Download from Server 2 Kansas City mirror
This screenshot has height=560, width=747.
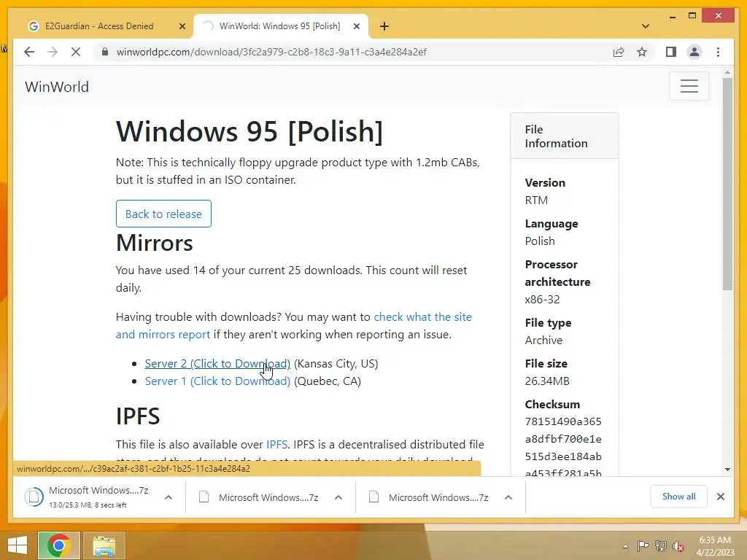[x=217, y=363]
